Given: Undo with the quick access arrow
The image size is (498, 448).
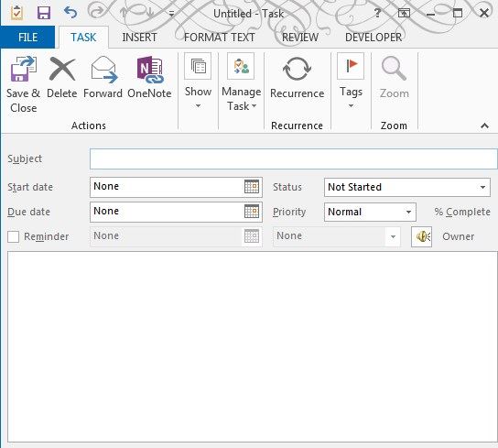Looking at the screenshot, I should click(70, 13).
